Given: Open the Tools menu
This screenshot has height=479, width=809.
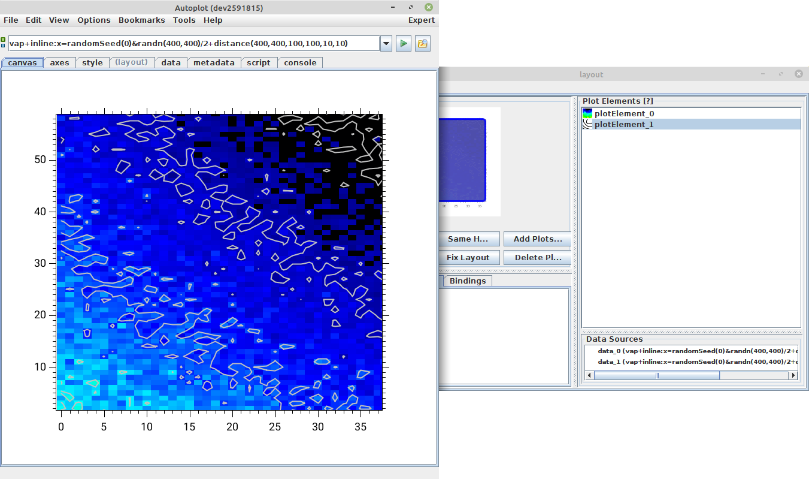Looking at the screenshot, I should coord(184,20).
